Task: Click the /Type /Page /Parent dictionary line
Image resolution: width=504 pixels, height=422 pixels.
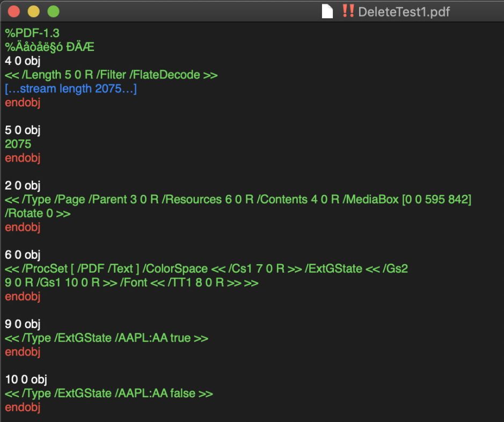Action: 238,200
